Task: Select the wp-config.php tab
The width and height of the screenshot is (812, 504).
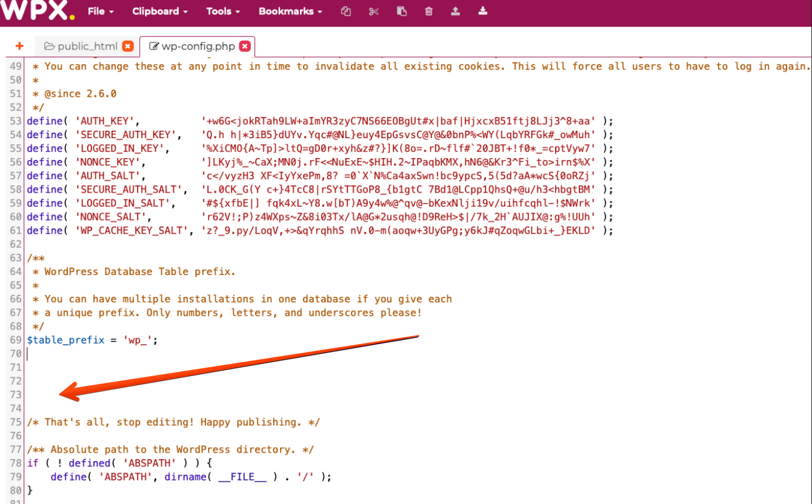Action: (x=192, y=46)
